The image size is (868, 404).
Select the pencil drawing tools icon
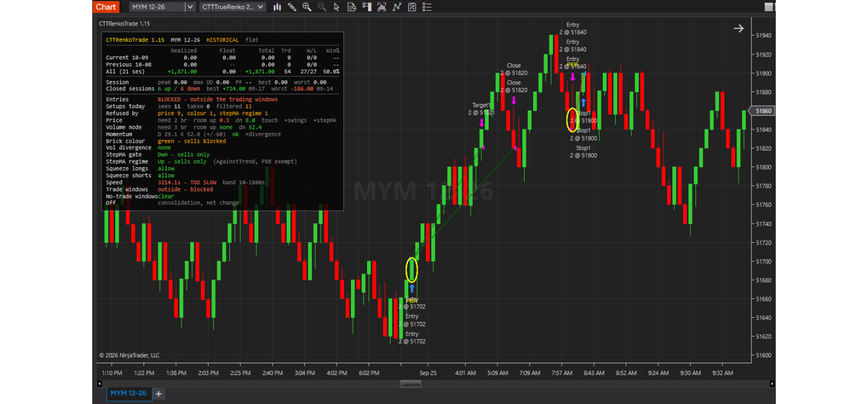(292, 7)
